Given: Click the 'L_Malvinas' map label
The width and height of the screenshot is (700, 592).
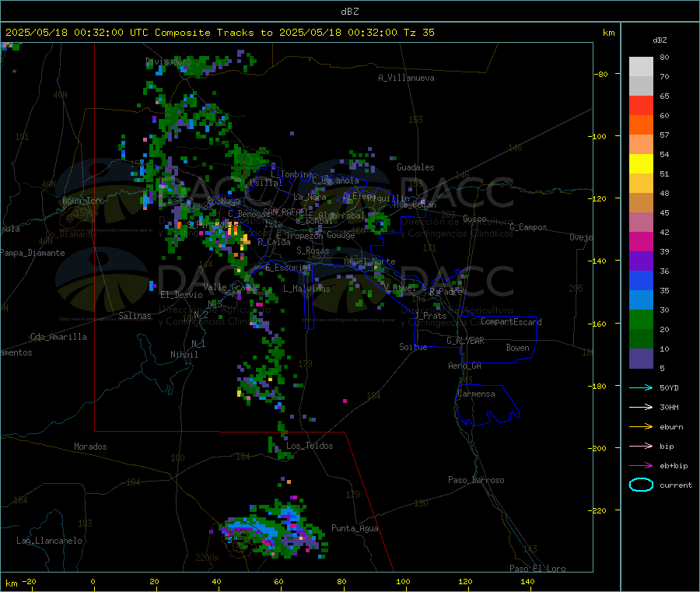Looking at the screenshot, I should [x=306, y=289].
